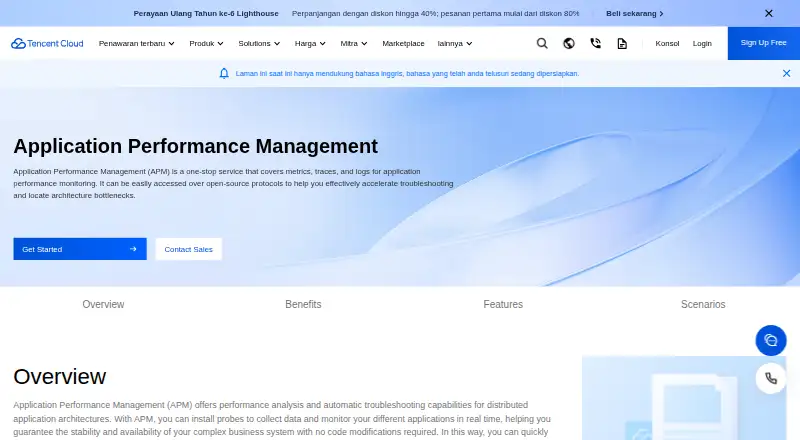
Task: Open the Mitra dropdown
Action: click(x=354, y=43)
